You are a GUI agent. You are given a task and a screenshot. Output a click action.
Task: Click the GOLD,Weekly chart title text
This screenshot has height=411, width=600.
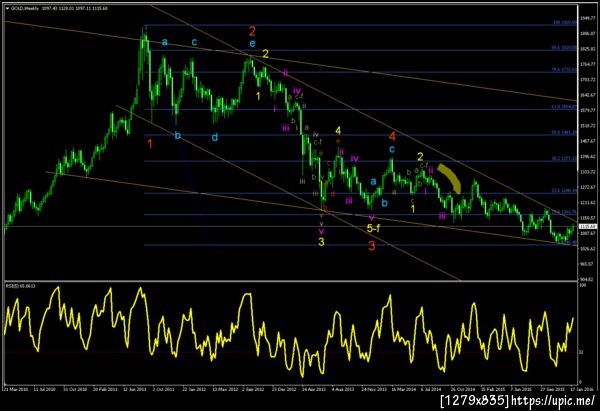(x=25, y=8)
